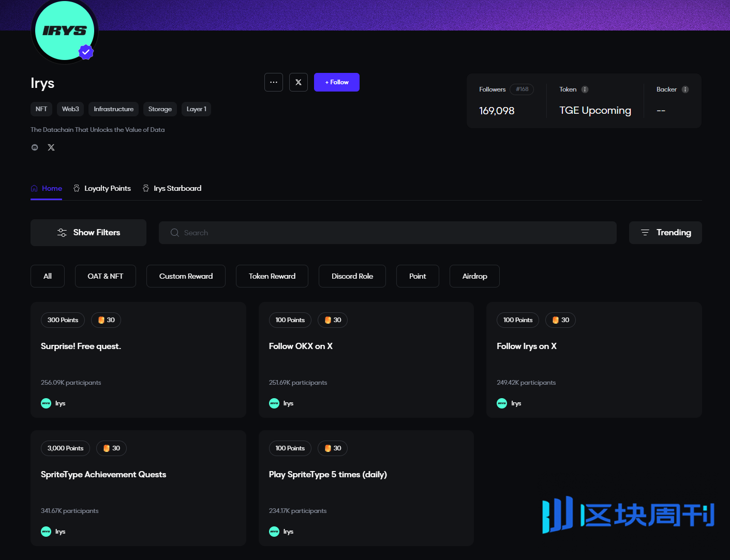Click the X share button beside Follow
This screenshot has width=730, height=560.
(299, 82)
